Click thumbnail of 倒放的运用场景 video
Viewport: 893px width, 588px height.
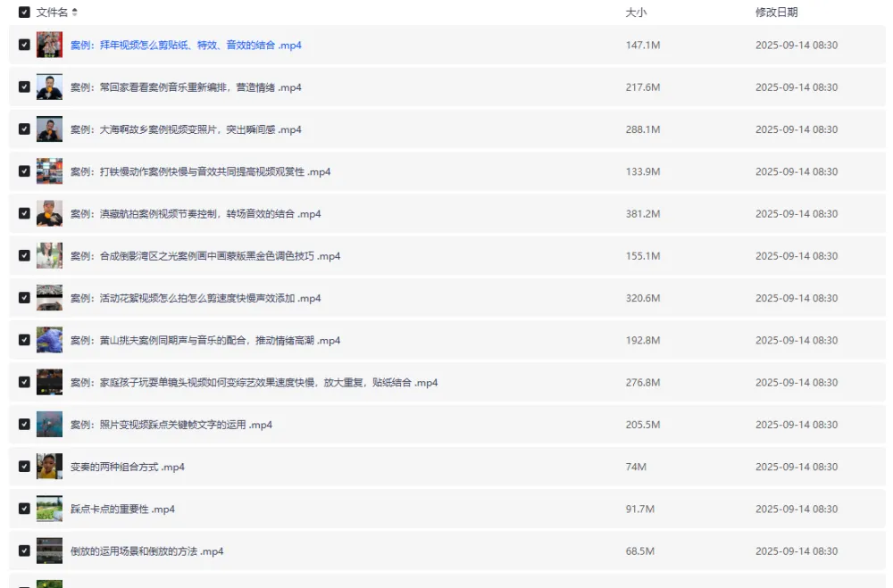(x=49, y=551)
